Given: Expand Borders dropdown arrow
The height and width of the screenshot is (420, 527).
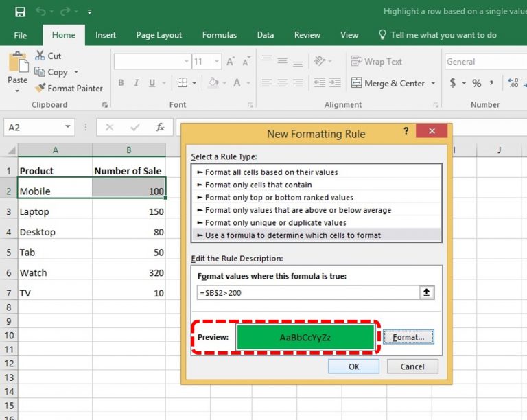Looking at the screenshot, I should pyautogui.click(x=194, y=83).
